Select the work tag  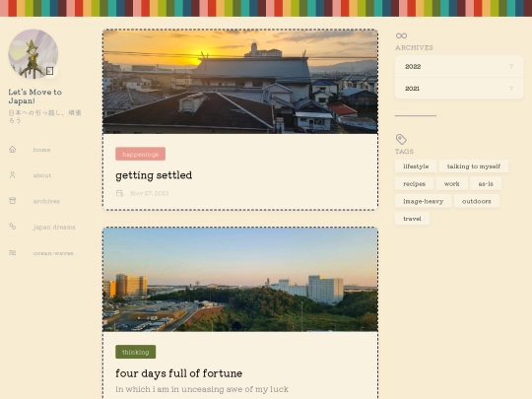pyautogui.click(x=452, y=183)
